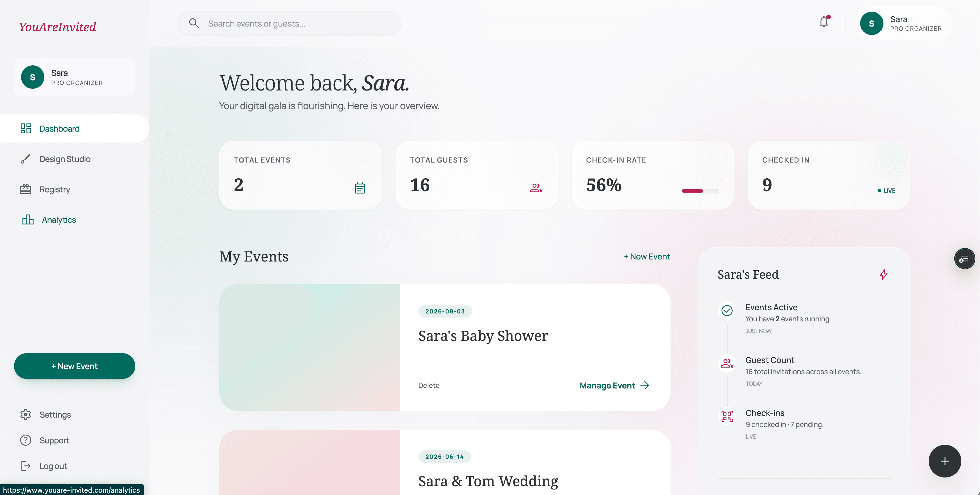Open the floating panel toggle on right edge

[965, 259]
